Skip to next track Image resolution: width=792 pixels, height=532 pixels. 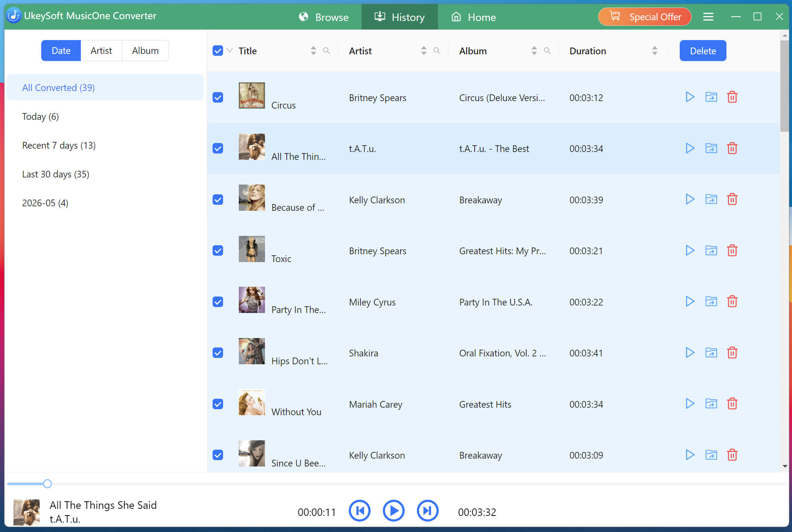428,511
